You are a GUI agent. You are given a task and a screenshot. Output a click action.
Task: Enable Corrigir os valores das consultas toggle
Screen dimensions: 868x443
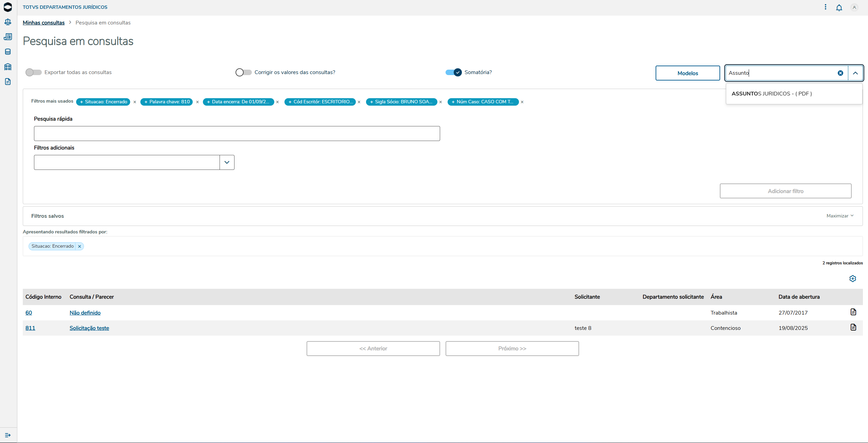click(x=243, y=72)
